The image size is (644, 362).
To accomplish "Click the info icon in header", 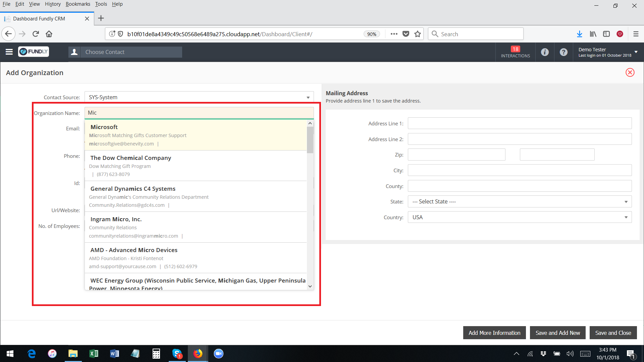I will 545,52.
